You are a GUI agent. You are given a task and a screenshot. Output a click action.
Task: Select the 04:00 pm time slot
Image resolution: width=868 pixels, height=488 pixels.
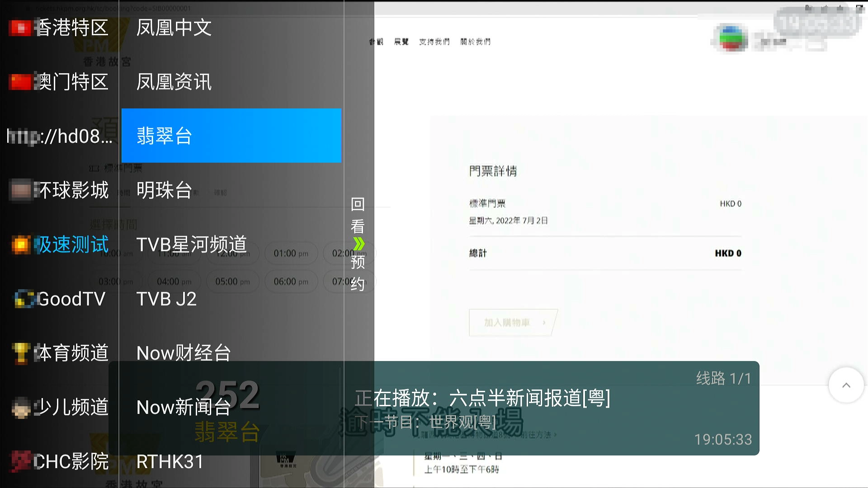coord(174,282)
